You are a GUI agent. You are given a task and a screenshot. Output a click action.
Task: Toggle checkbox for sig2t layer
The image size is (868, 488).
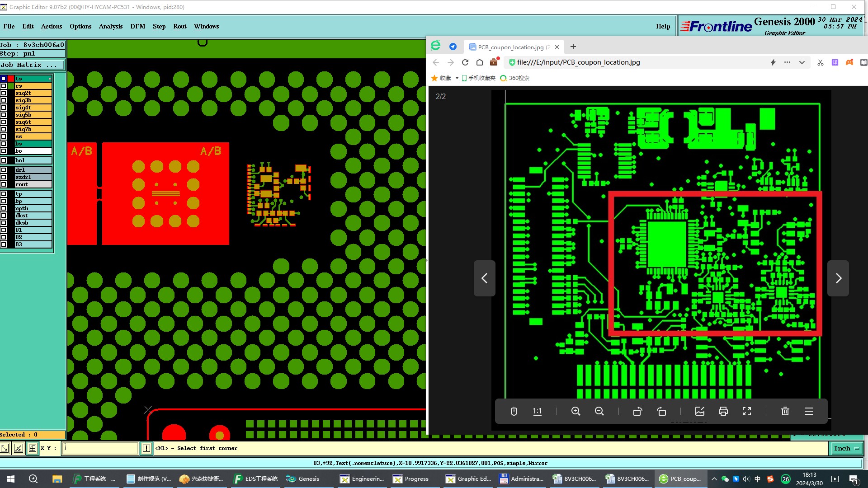[4, 93]
